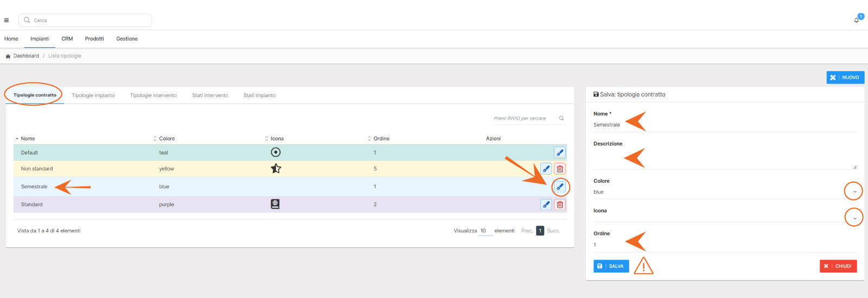The width and height of the screenshot is (868, 298).
Task: Click the SALVA button
Action: pyautogui.click(x=611, y=266)
